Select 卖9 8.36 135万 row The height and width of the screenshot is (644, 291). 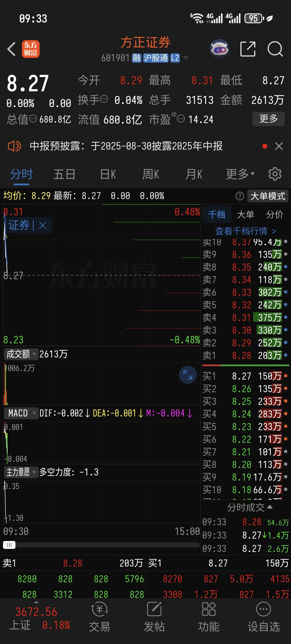click(x=245, y=254)
